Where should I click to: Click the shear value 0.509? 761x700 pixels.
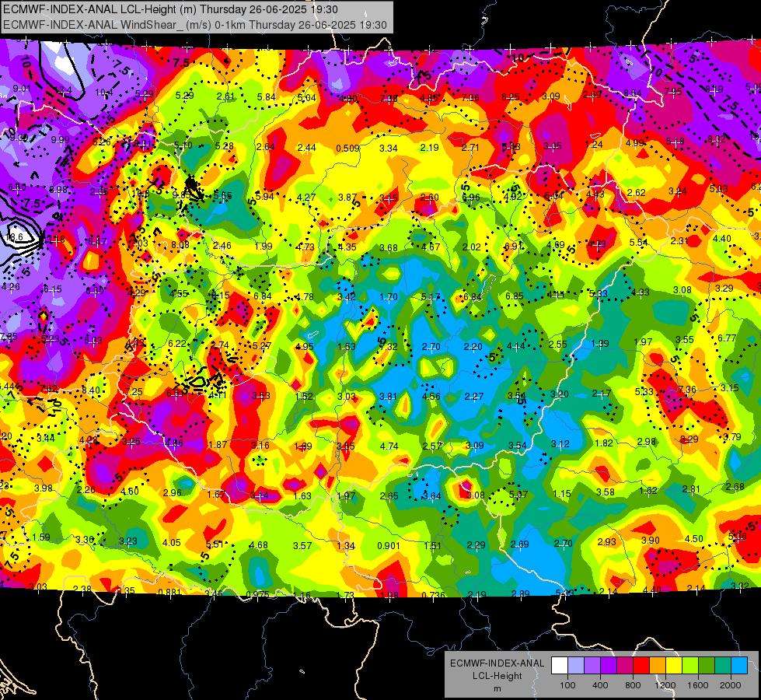348,148
